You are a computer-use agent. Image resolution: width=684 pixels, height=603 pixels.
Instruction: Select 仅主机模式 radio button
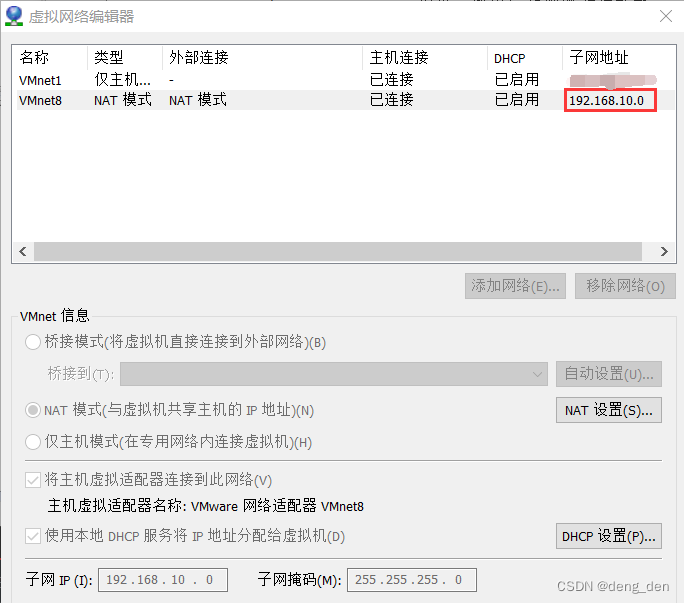coord(33,442)
